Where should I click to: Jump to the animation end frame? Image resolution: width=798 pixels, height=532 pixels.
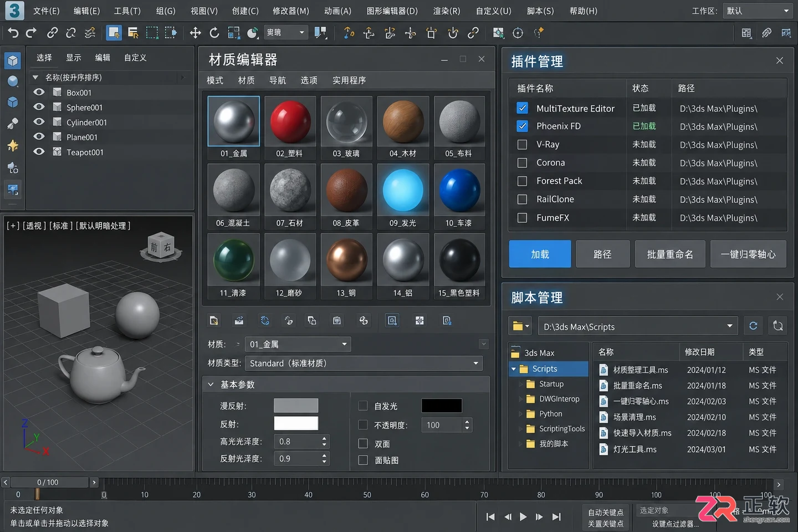(557, 517)
